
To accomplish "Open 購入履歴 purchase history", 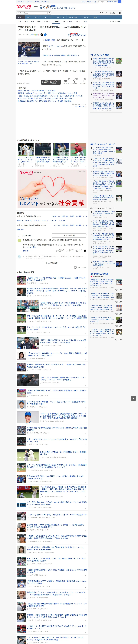I will pyautogui.click(x=112, y=13).
